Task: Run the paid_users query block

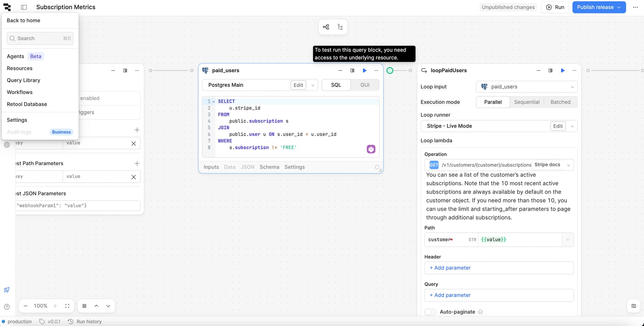Action: coord(364,71)
